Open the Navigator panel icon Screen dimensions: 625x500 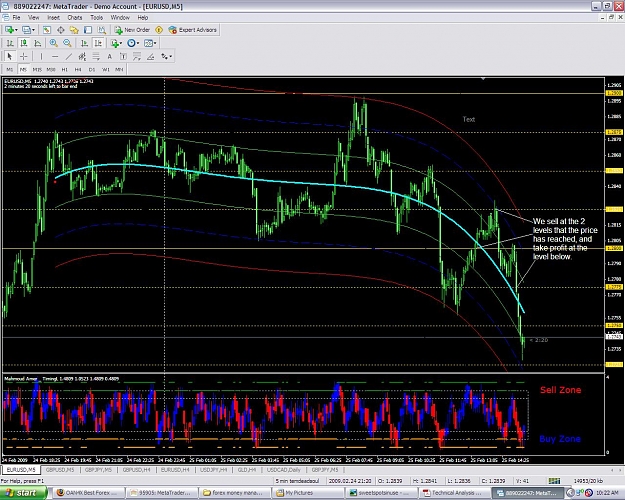tap(74, 30)
